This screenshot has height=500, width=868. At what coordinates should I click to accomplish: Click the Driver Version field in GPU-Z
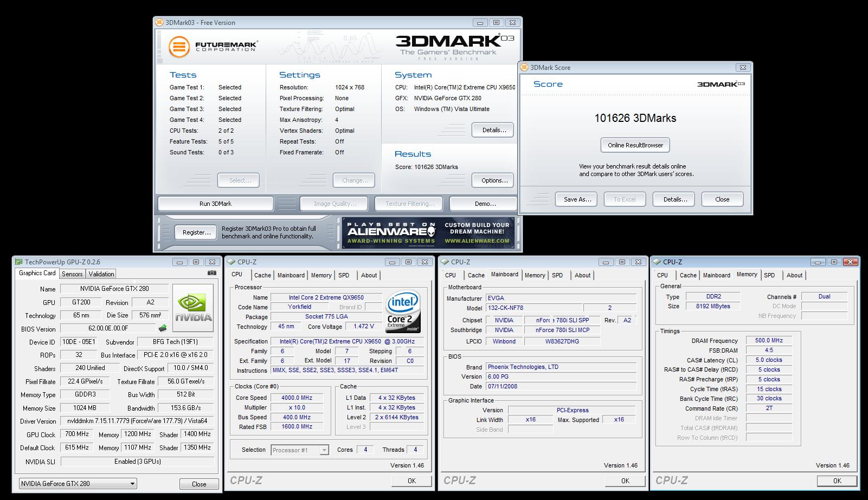point(138,421)
